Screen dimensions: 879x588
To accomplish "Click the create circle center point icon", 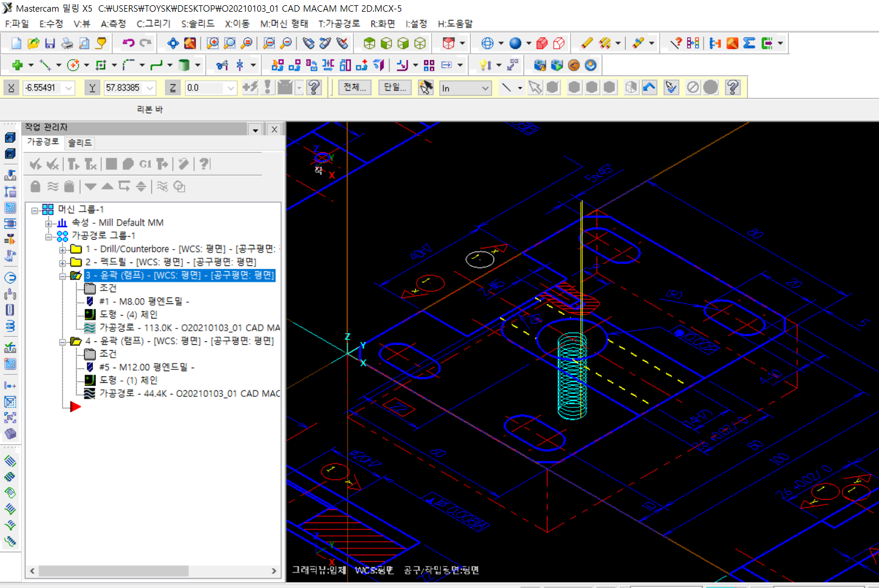I will (x=73, y=65).
